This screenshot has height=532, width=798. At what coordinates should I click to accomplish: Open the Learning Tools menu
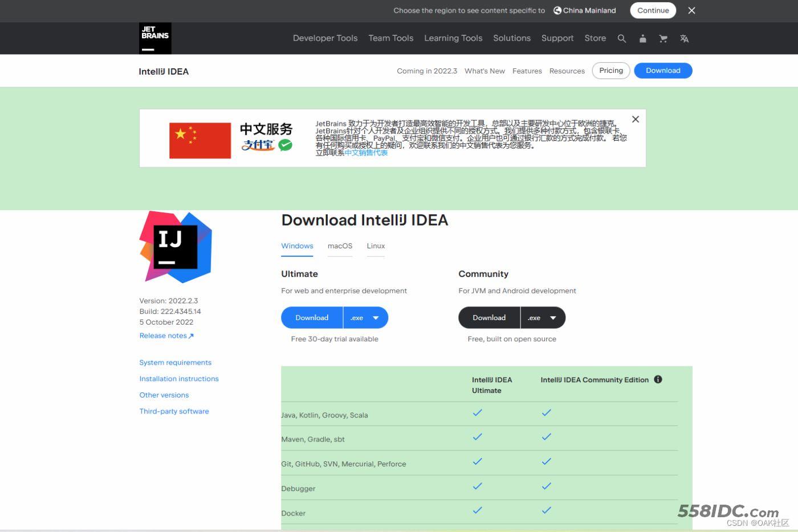[x=453, y=38]
